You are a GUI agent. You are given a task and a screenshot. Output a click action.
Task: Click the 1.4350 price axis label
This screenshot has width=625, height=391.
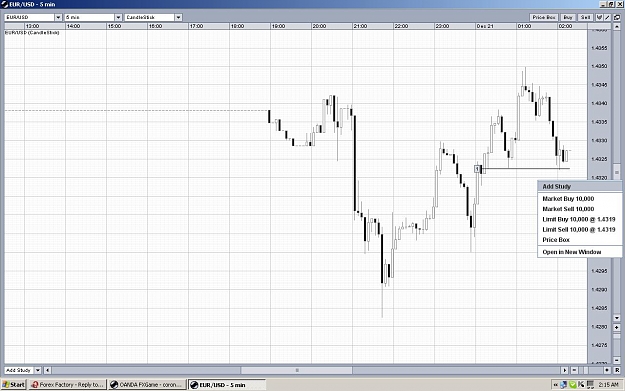click(x=599, y=66)
